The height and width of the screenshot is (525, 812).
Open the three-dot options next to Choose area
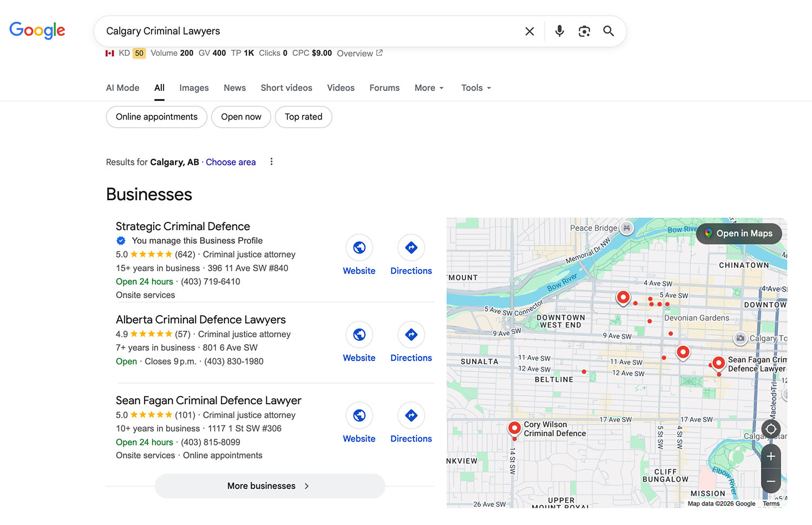(271, 161)
